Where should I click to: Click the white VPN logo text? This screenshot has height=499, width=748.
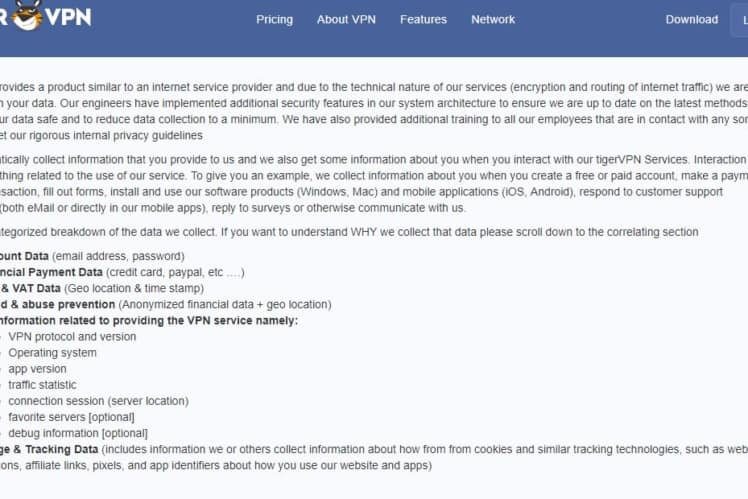(69, 18)
